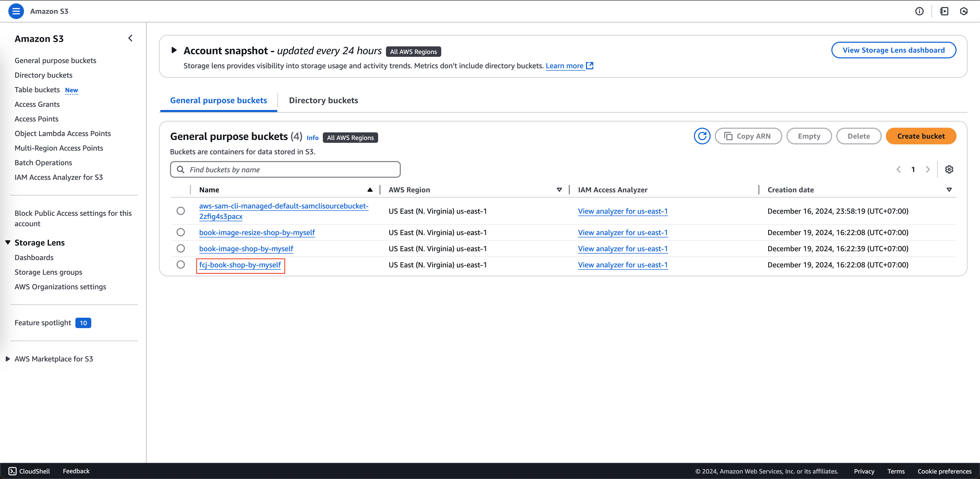Click Feedback in footer
Screen dimensions: 980x479
pos(76,471)
